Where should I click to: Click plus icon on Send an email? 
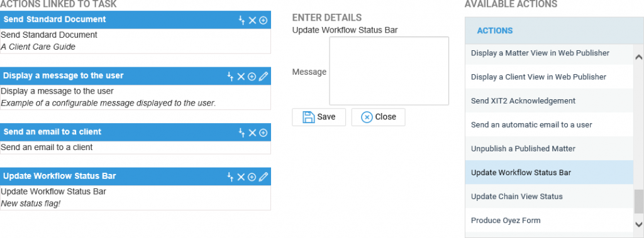coord(264,133)
